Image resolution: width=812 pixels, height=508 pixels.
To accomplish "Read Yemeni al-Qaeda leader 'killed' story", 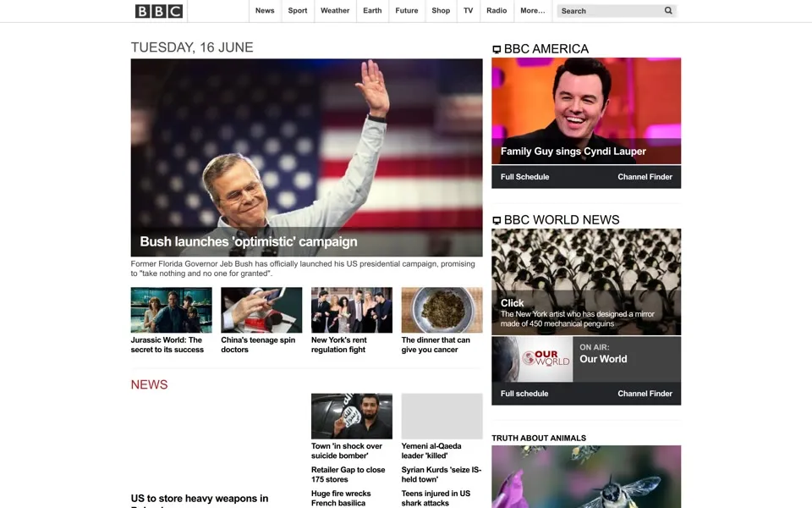I will click(x=431, y=451).
